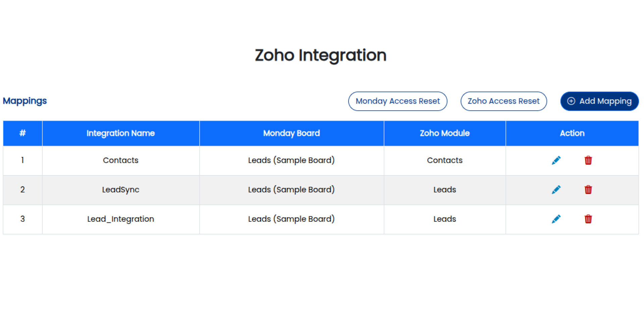Click the Contacts Zoho Module cell
Viewport: 644px width, 322px height.
point(445,160)
